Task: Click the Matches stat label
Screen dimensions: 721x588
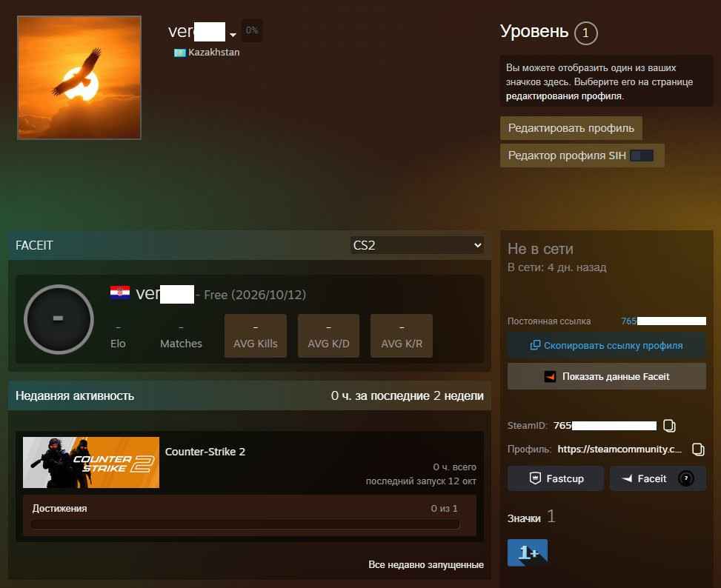Action: tap(181, 344)
